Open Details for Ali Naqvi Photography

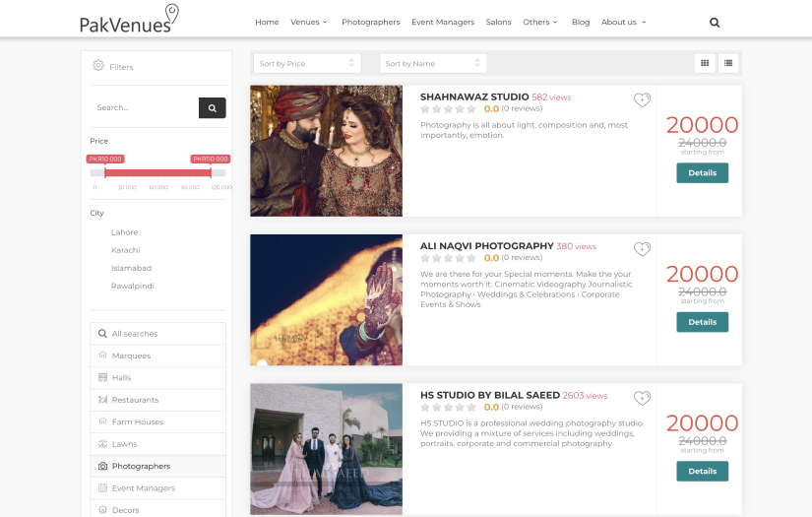tap(702, 322)
